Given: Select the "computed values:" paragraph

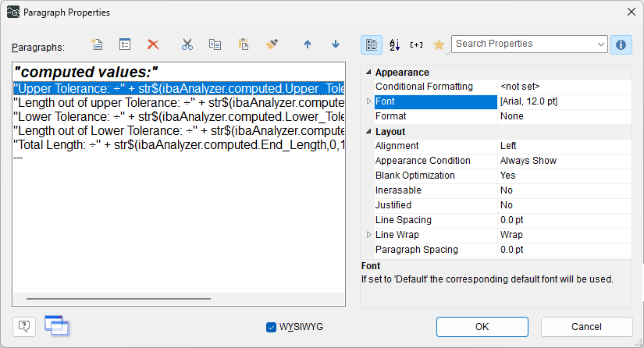Looking at the screenshot, I should coord(86,72).
